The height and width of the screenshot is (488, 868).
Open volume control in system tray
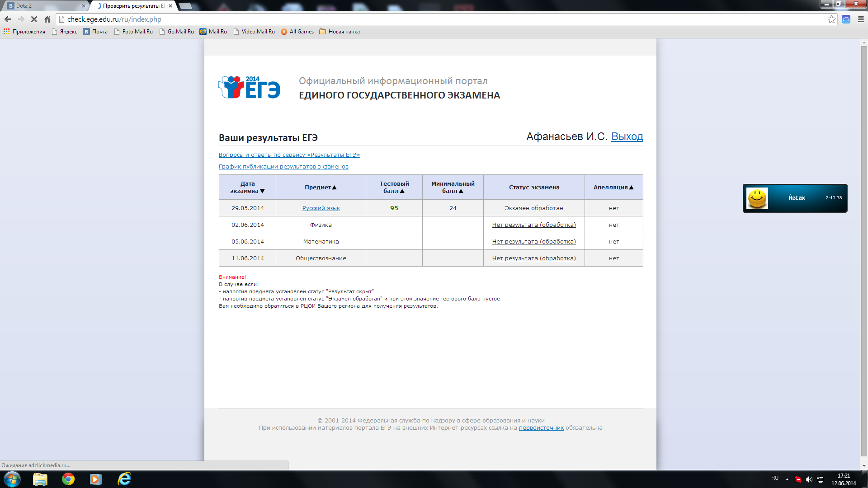(809, 479)
